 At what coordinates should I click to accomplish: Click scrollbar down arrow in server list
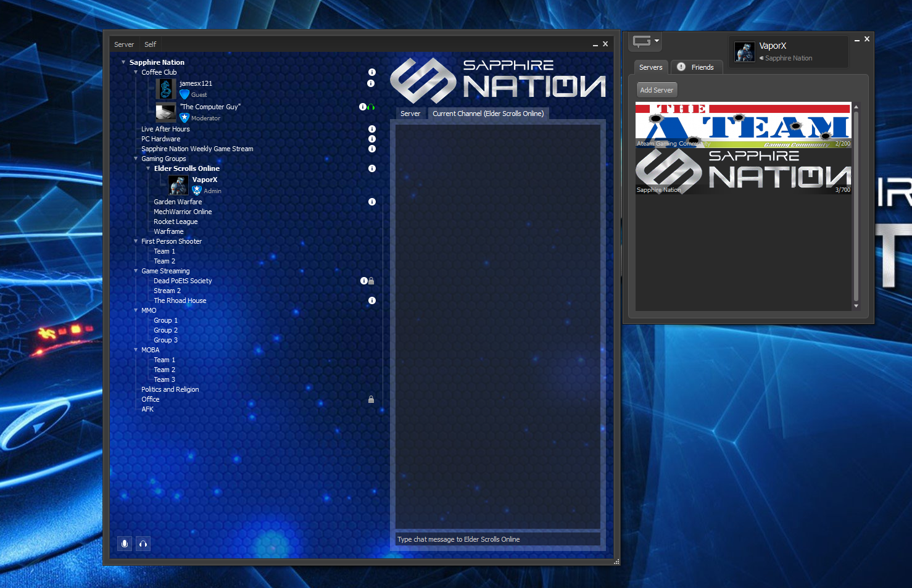[856, 306]
